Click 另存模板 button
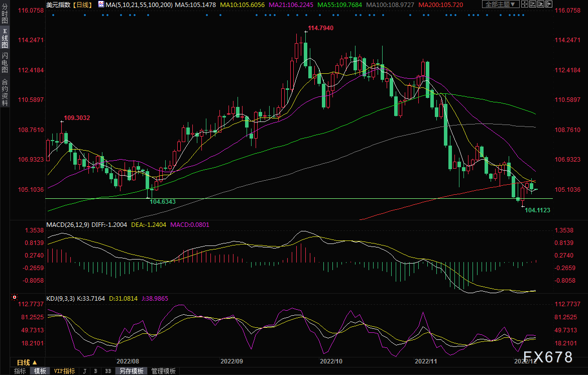588x375 pixels. pyautogui.click(x=131, y=371)
